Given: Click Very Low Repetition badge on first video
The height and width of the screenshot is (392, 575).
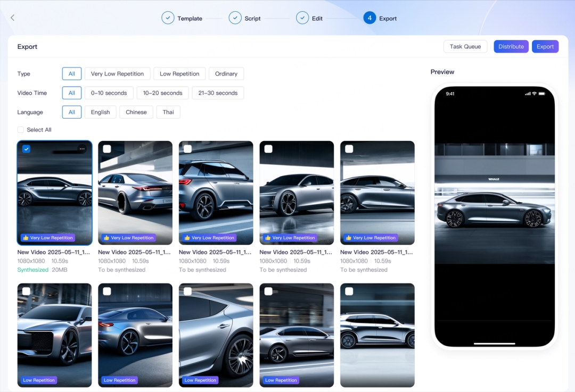Looking at the screenshot, I should pos(48,238).
